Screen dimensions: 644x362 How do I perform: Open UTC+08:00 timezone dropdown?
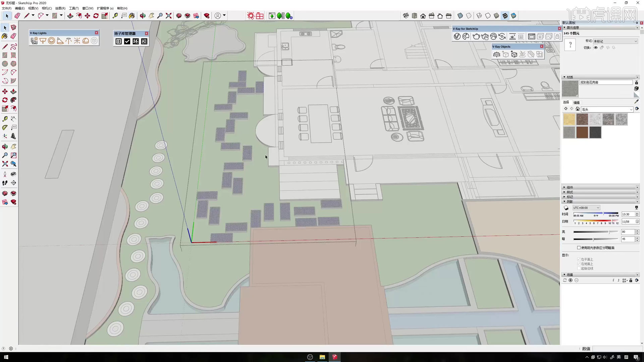pyautogui.click(x=586, y=208)
